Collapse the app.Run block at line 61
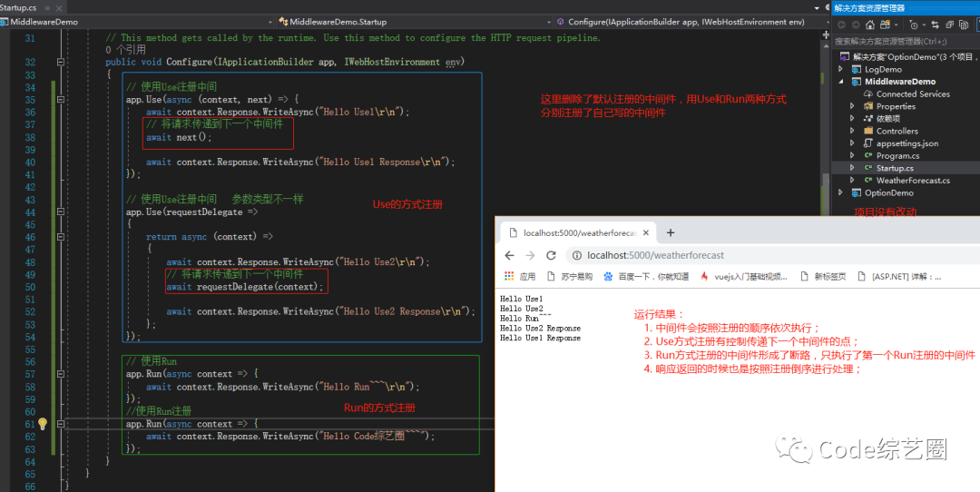Image resolution: width=980 pixels, height=492 pixels. (x=61, y=424)
